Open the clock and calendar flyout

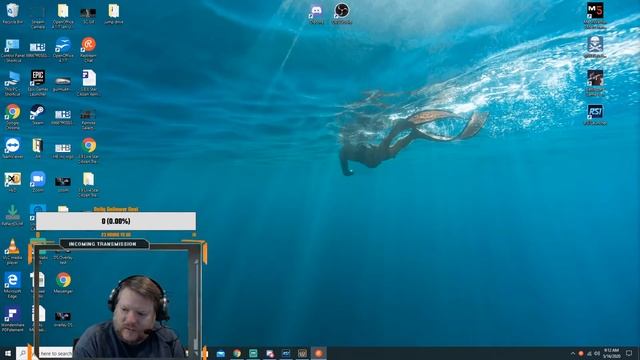click(x=611, y=353)
